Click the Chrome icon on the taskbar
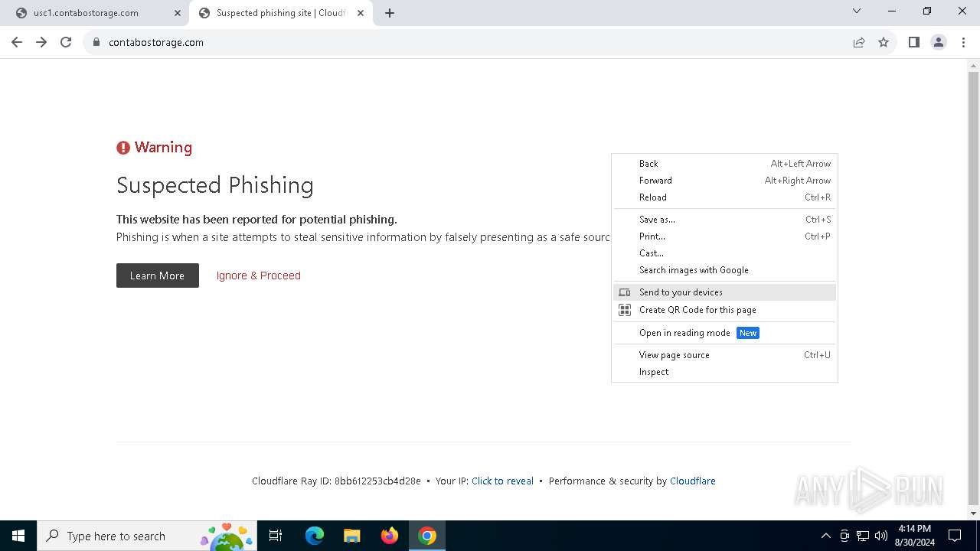Viewport: 980px width, 551px height. click(427, 536)
